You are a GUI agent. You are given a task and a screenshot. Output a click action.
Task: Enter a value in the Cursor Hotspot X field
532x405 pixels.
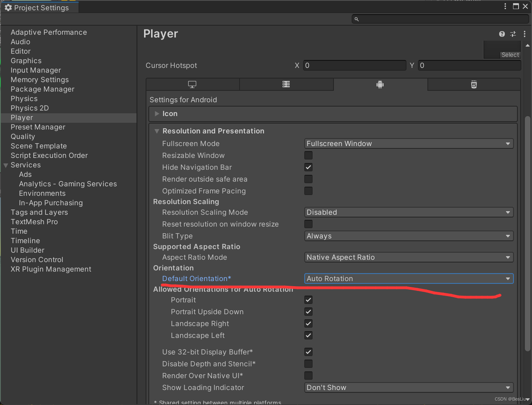point(354,65)
